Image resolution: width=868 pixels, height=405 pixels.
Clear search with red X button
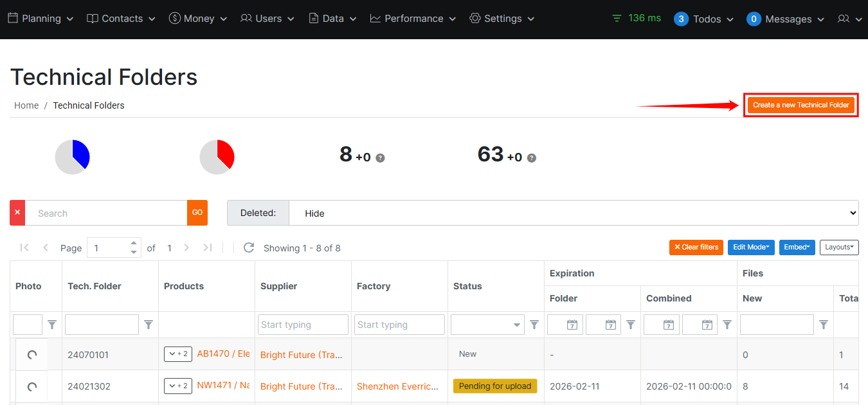pos(17,213)
